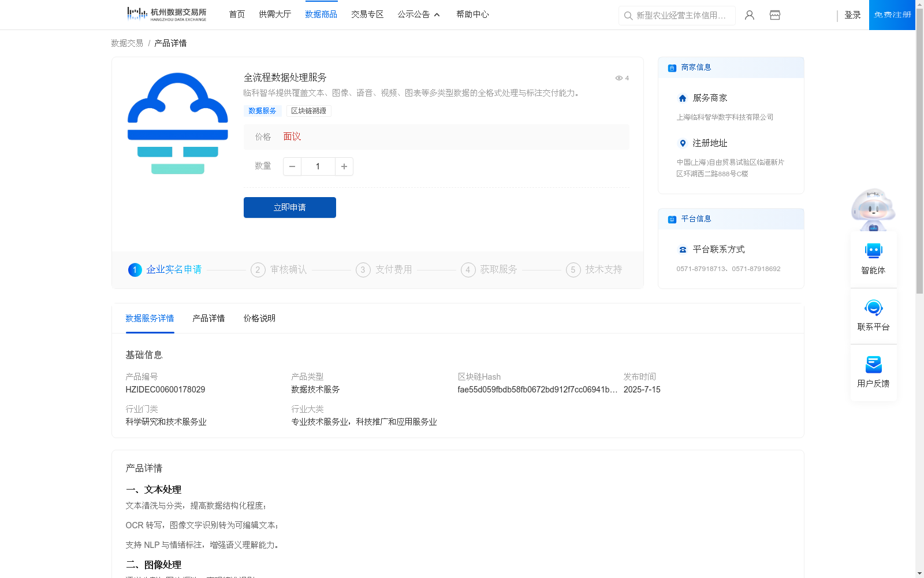Open the 智能体 robot assistant icon
The height and width of the screenshot is (578, 924).
873,251
